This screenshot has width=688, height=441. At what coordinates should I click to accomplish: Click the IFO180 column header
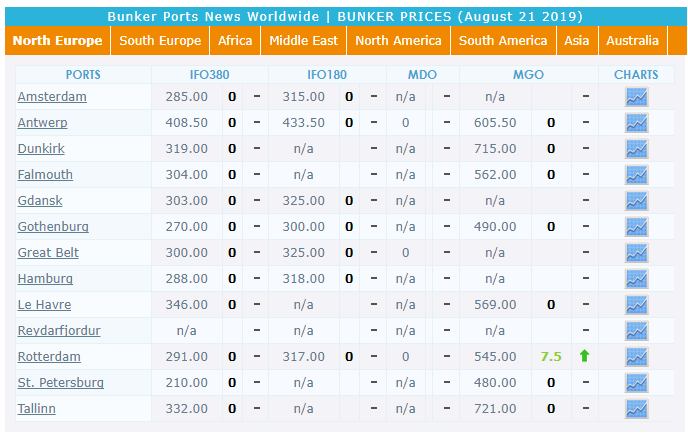[x=327, y=75]
